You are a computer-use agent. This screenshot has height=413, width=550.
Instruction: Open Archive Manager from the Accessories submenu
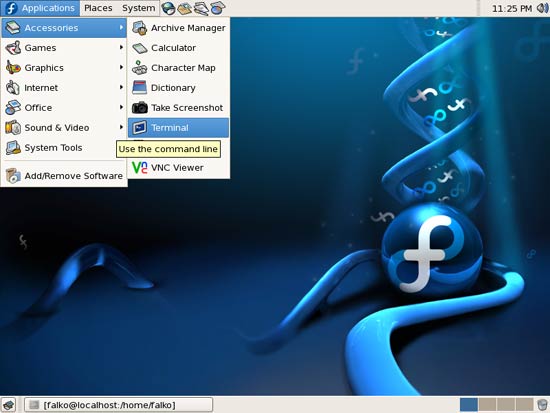pyautogui.click(x=179, y=28)
